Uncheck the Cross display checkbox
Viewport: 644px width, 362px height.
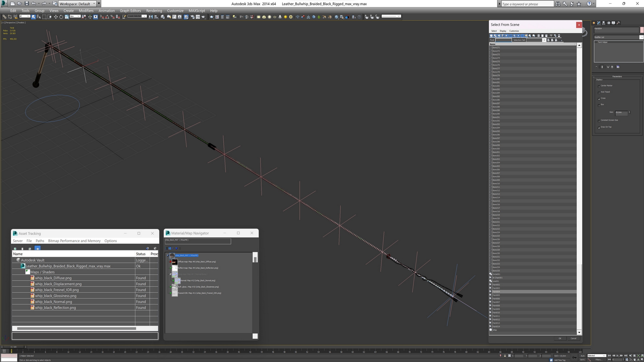tap(599, 99)
